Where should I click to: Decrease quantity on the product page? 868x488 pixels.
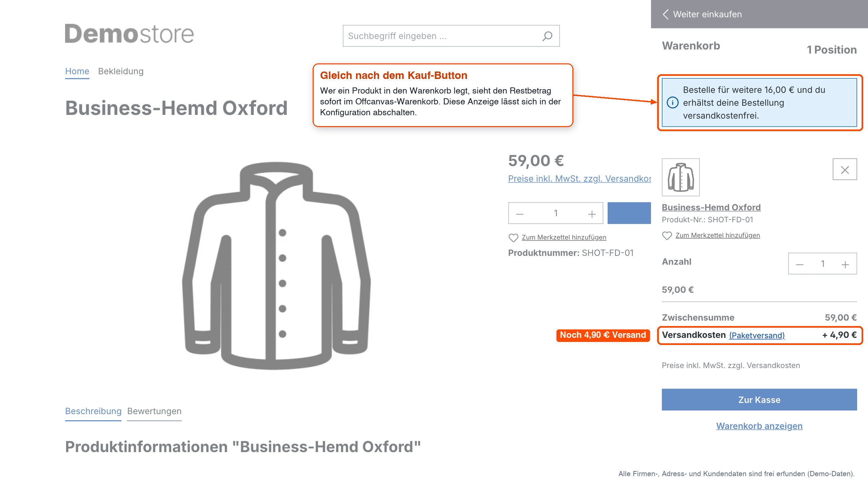520,213
